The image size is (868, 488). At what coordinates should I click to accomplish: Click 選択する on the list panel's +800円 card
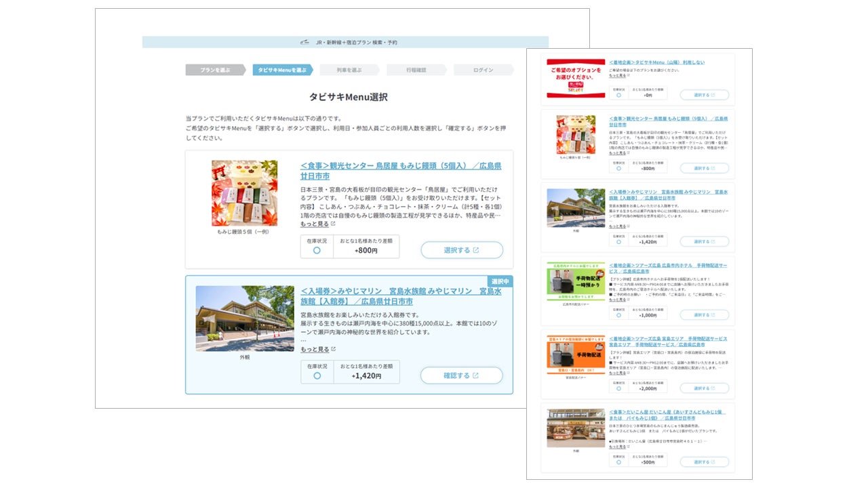[705, 168]
